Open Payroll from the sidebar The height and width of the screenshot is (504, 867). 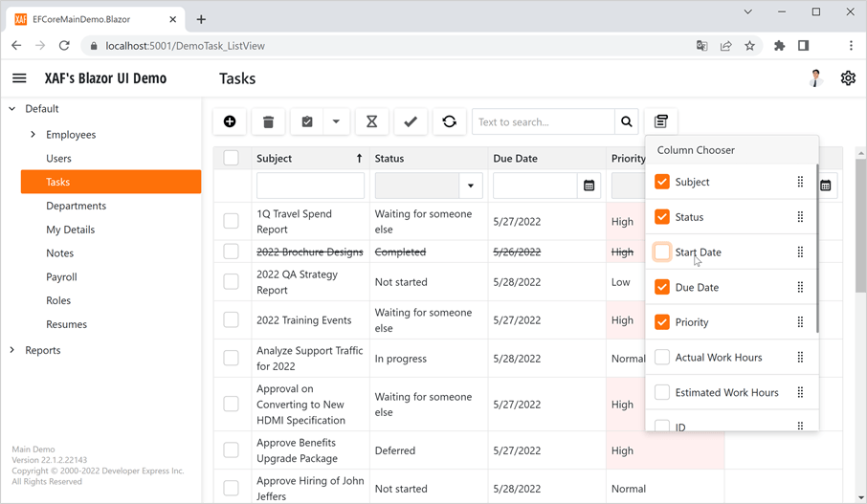click(x=61, y=277)
